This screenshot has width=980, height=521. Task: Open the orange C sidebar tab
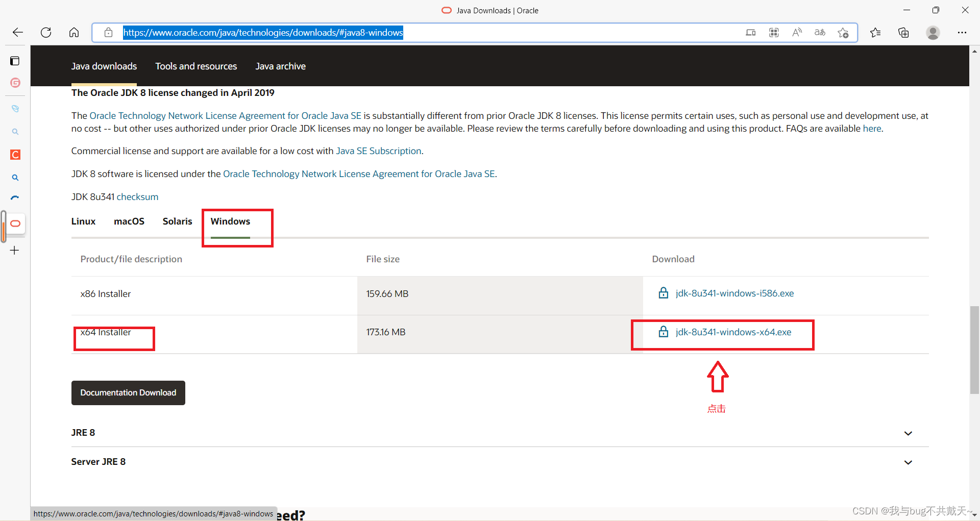click(x=15, y=155)
